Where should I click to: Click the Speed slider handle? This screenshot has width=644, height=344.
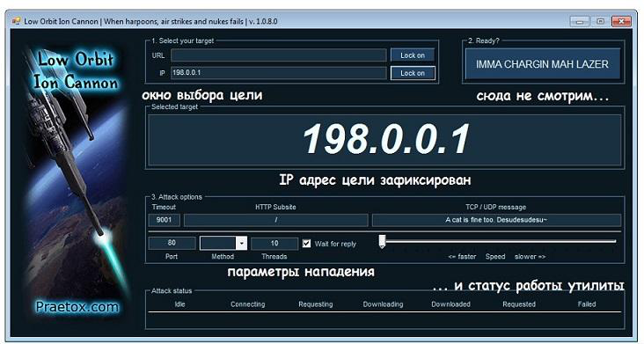pos(382,241)
